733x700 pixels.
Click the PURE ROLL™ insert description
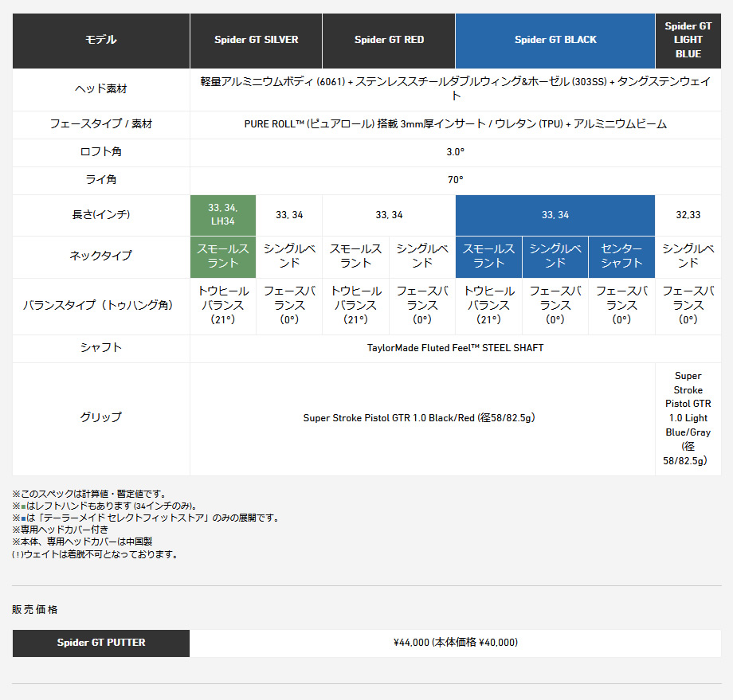tap(456, 124)
